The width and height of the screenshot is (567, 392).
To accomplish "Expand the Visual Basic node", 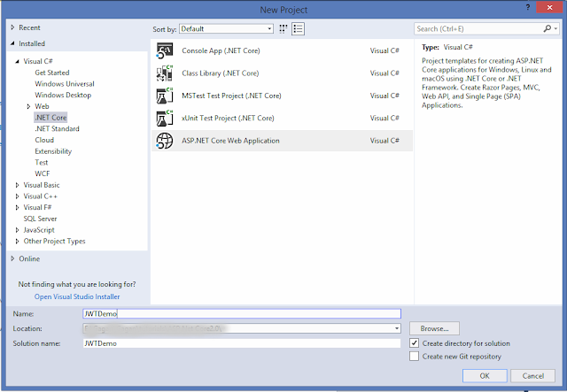I will click(17, 185).
